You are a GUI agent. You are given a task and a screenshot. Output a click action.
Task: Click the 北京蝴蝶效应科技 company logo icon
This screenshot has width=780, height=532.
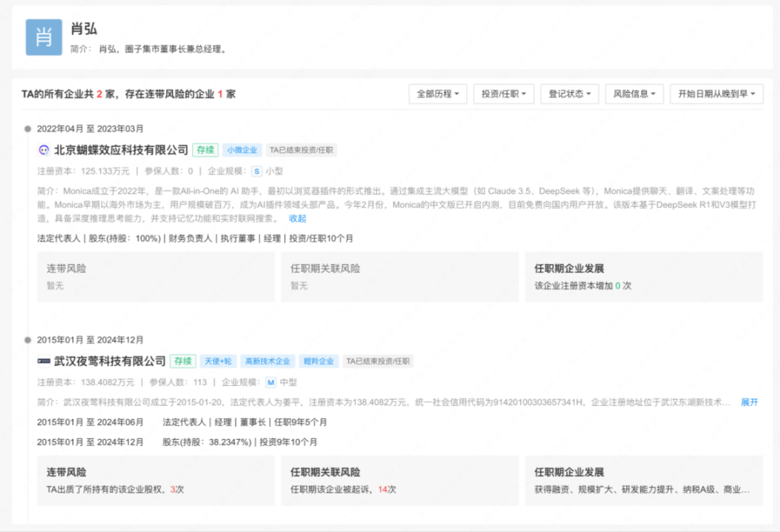pos(43,150)
